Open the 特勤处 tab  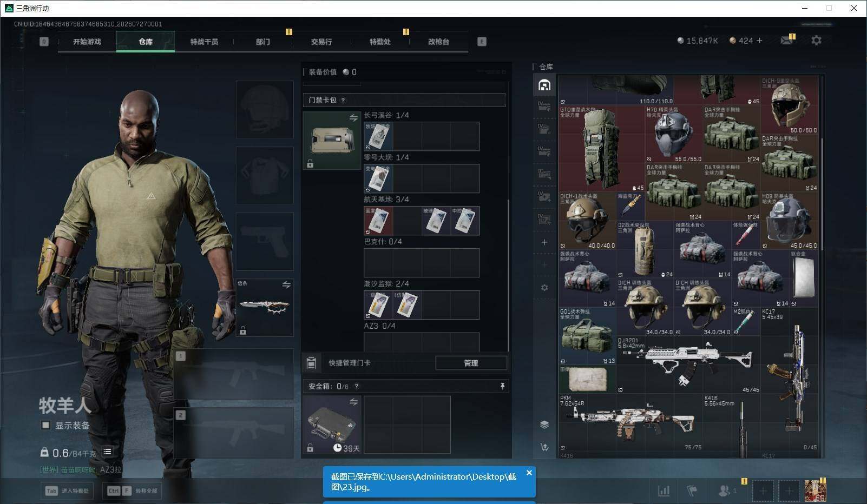[380, 42]
